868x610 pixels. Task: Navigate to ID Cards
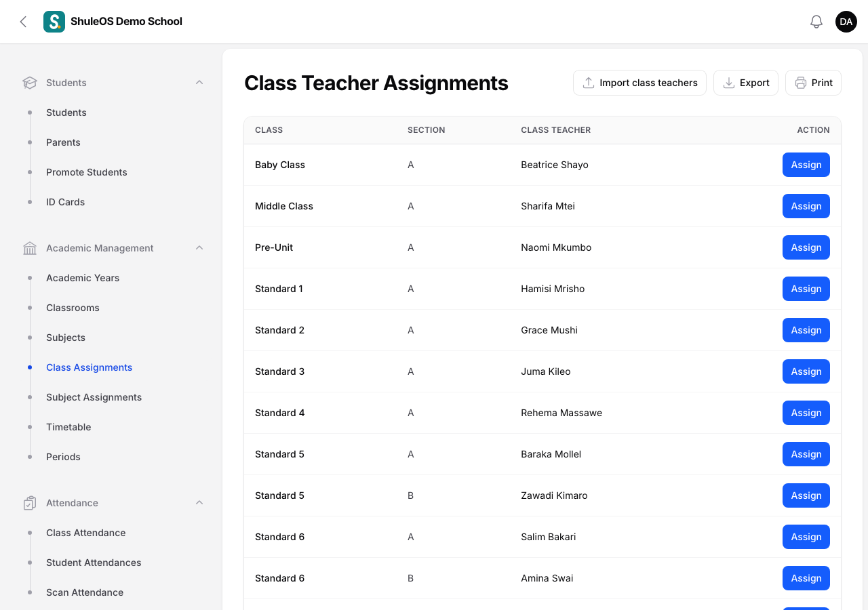coord(66,202)
